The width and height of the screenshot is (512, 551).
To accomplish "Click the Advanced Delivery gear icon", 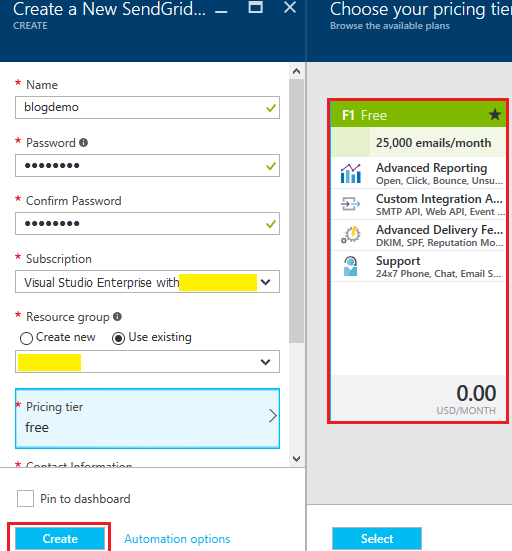I will pyautogui.click(x=351, y=235).
